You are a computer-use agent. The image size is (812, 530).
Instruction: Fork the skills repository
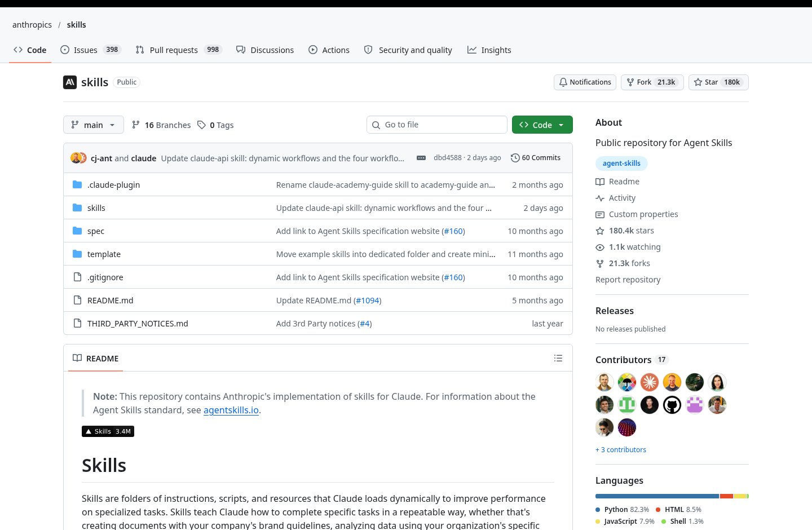(652, 82)
